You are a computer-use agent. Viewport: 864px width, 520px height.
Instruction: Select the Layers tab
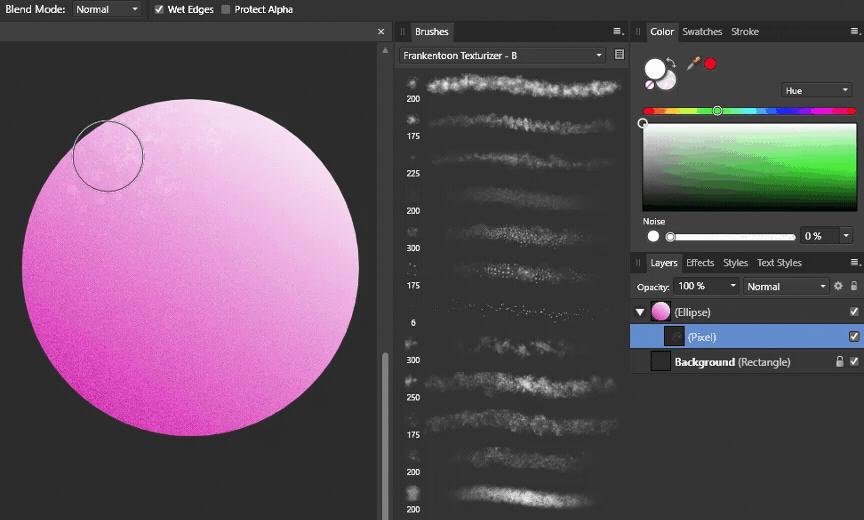tap(663, 263)
